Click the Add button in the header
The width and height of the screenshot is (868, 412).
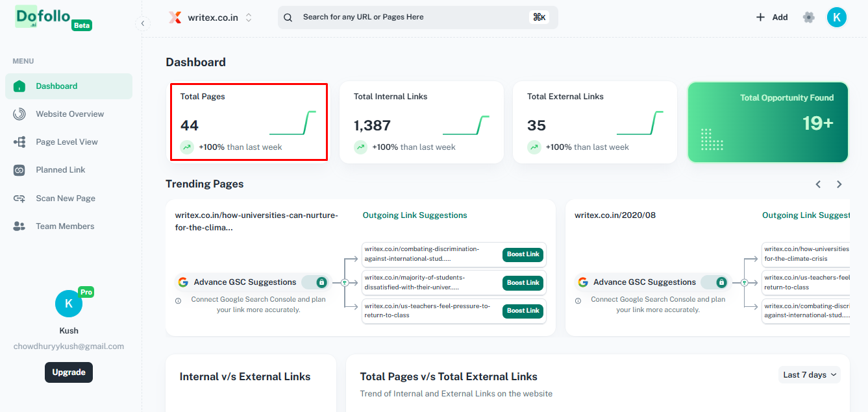tap(771, 18)
